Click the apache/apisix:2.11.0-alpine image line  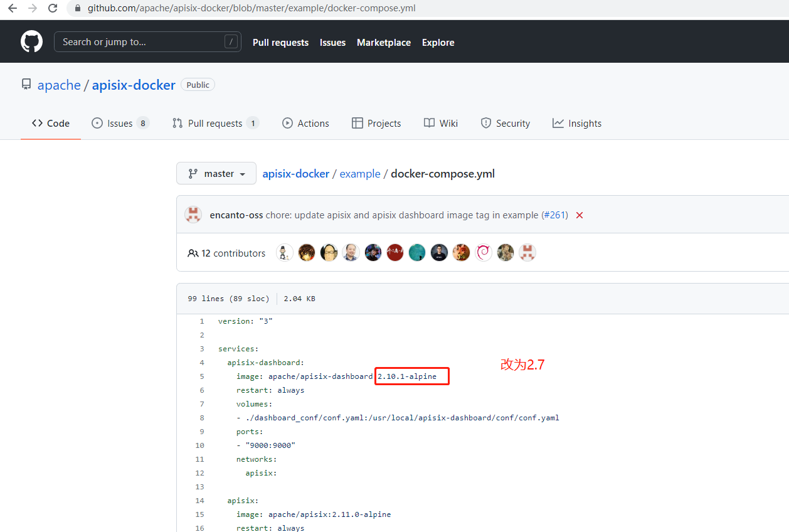[x=314, y=514]
